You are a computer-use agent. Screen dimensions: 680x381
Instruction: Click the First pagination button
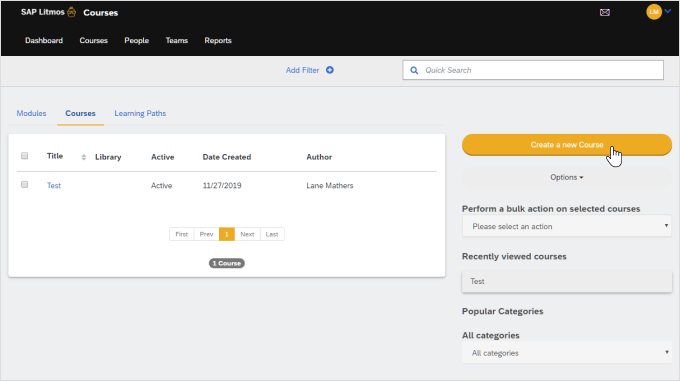coord(182,234)
